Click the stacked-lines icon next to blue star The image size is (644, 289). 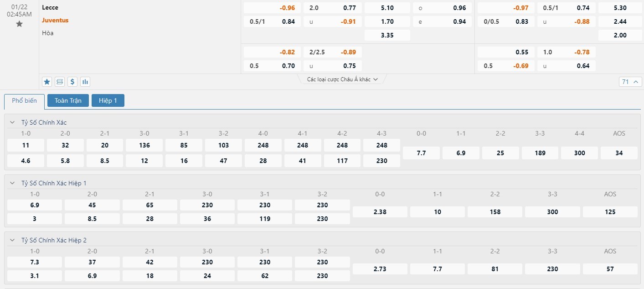pyautogui.click(x=59, y=82)
